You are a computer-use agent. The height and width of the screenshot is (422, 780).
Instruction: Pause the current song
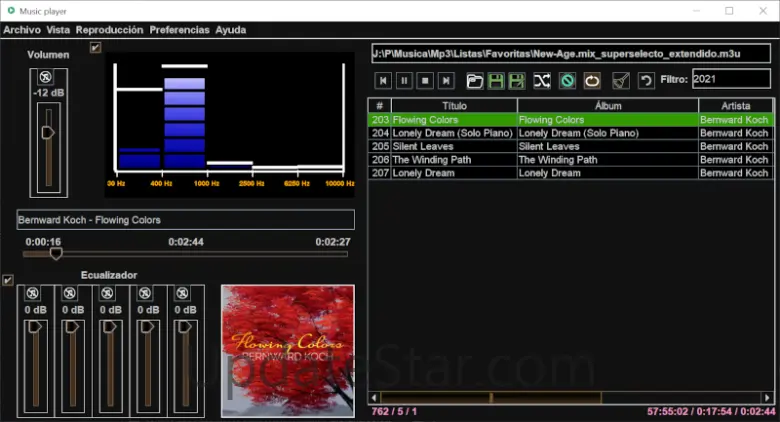click(x=404, y=80)
